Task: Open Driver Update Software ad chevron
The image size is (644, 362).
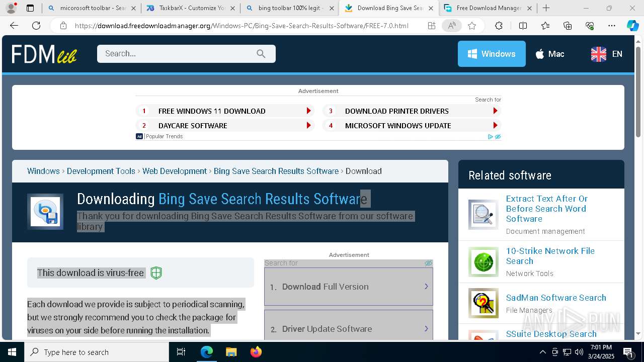Action: pyautogui.click(x=426, y=329)
